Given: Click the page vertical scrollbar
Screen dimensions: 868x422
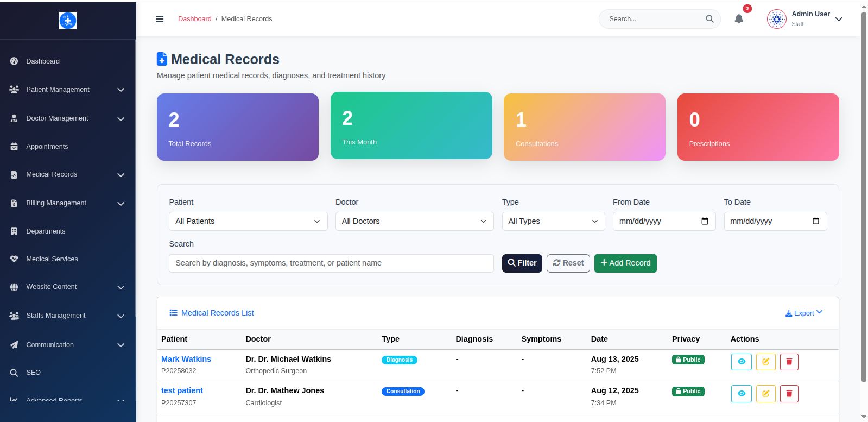Looking at the screenshot, I should coord(864,196).
